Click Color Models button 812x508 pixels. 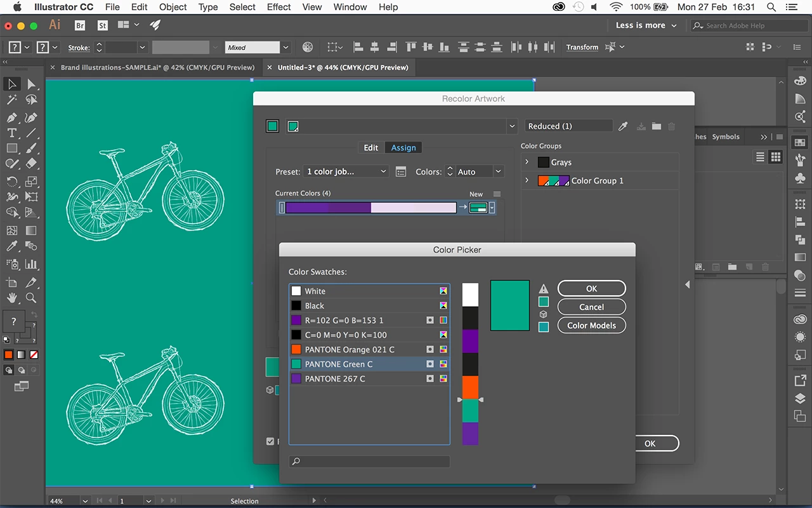[x=592, y=325]
